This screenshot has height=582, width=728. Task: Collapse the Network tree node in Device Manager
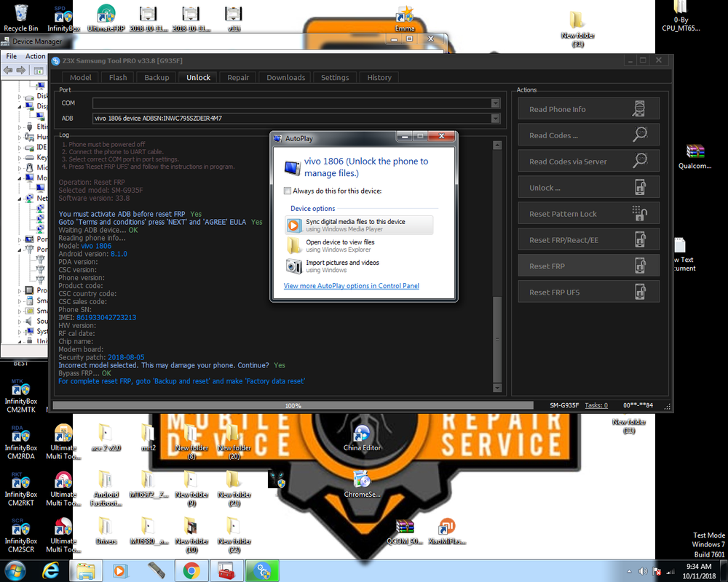[x=20, y=199]
